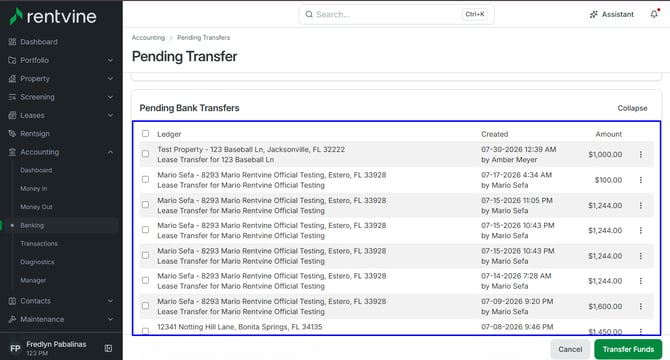Check the 07-14-2026 7:28 AM transfer row

(145, 280)
